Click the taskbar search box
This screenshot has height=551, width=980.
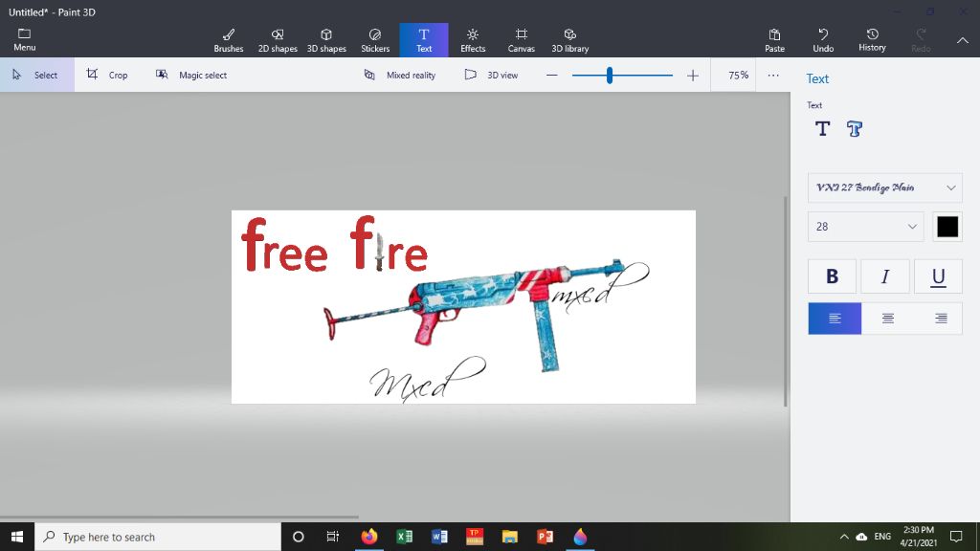coord(158,537)
